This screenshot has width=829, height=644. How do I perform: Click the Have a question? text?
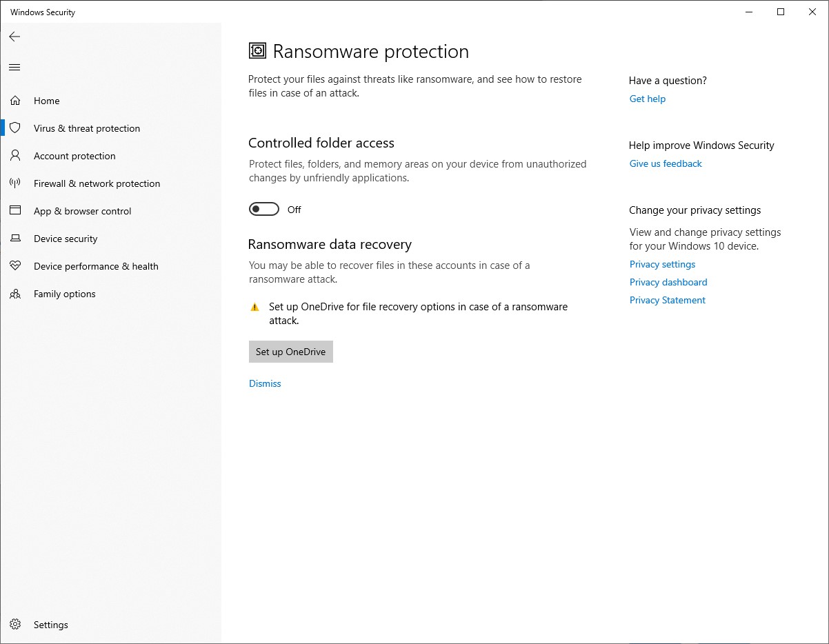coord(668,81)
